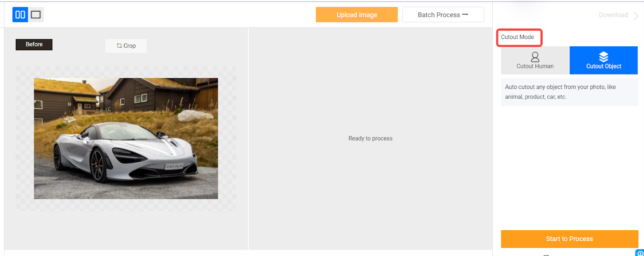Click the Before label
The width and height of the screenshot is (644, 256).
[x=34, y=44]
